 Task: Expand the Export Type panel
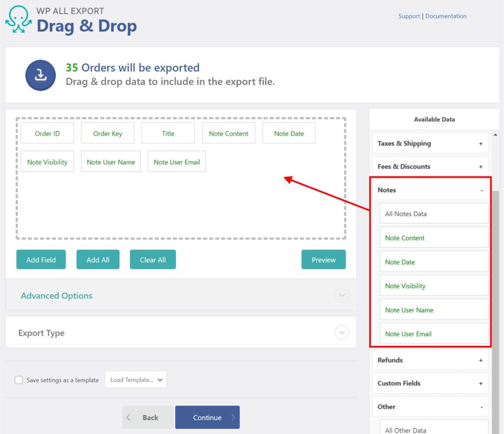[x=342, y=332]
